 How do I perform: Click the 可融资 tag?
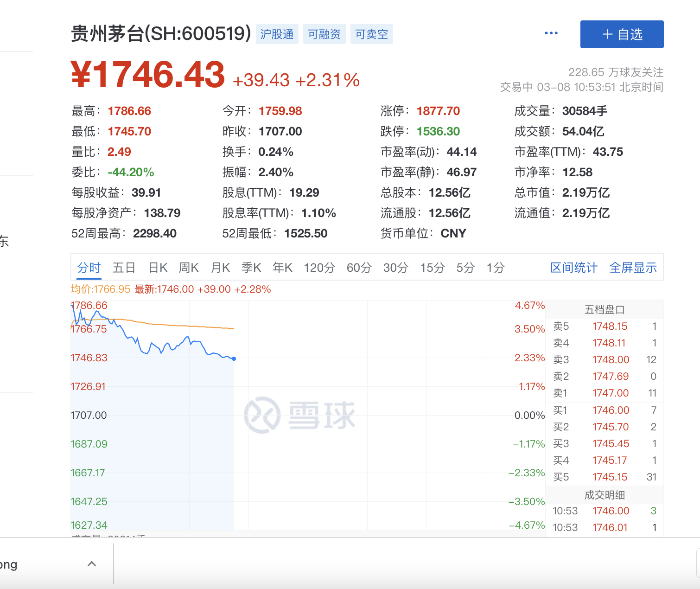click(324, 34)
